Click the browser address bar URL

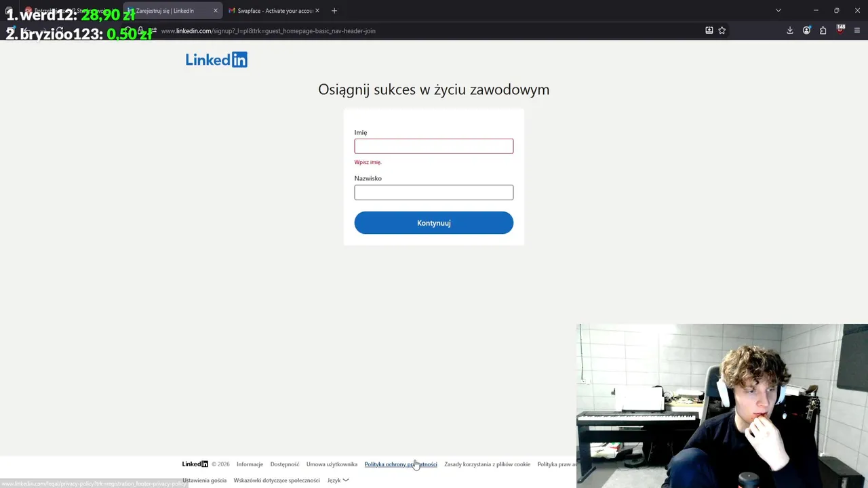tap(268, 30)
